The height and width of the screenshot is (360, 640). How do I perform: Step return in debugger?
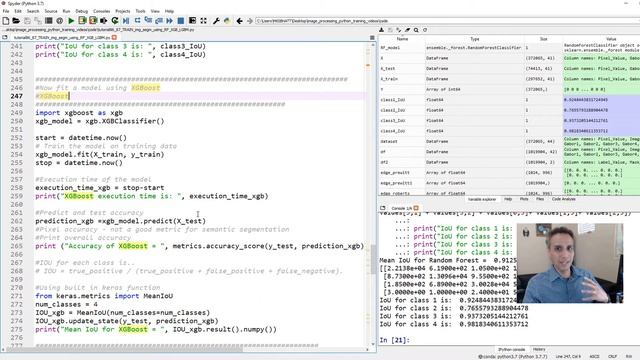(159, 20)
